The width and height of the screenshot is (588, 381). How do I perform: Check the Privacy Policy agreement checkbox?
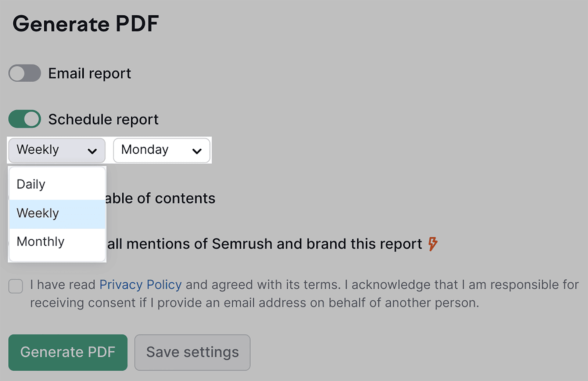(x=15, y=286)
